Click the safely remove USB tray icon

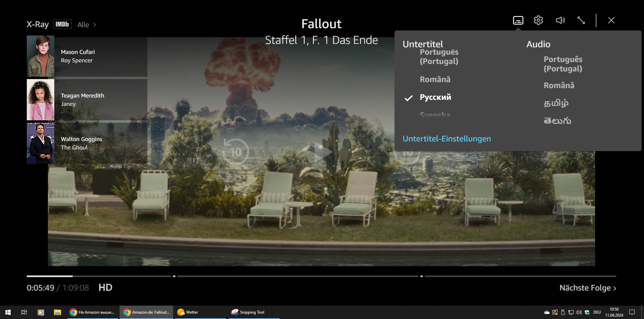[563, 312]
